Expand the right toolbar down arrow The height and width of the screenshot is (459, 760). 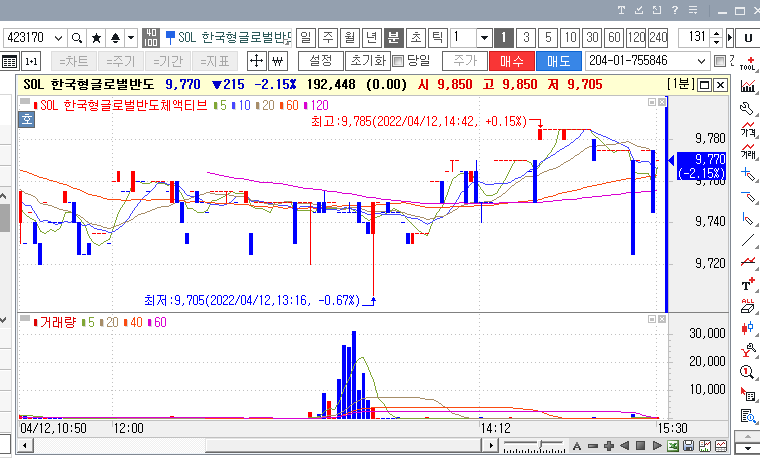[x=747, y=449]
